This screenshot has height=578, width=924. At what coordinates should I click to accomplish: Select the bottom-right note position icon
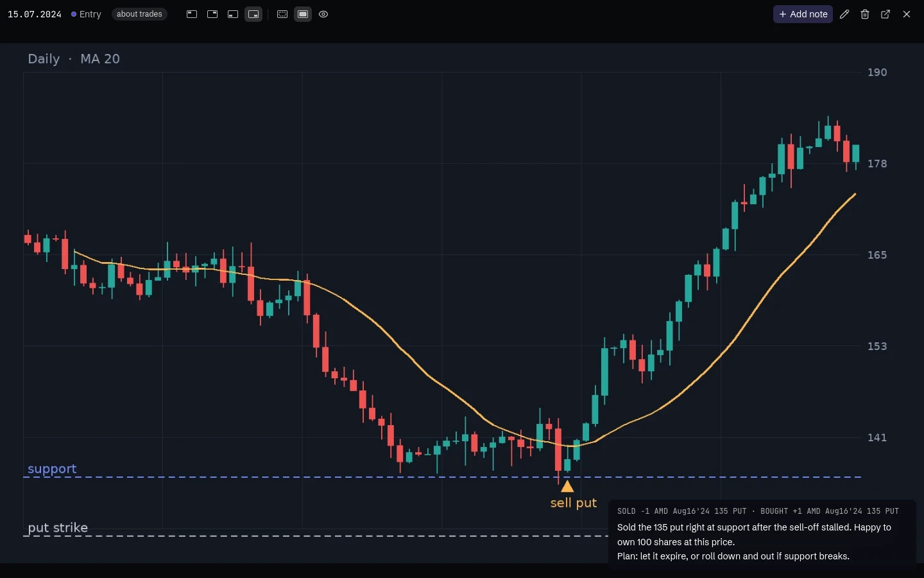coord(253,14)
